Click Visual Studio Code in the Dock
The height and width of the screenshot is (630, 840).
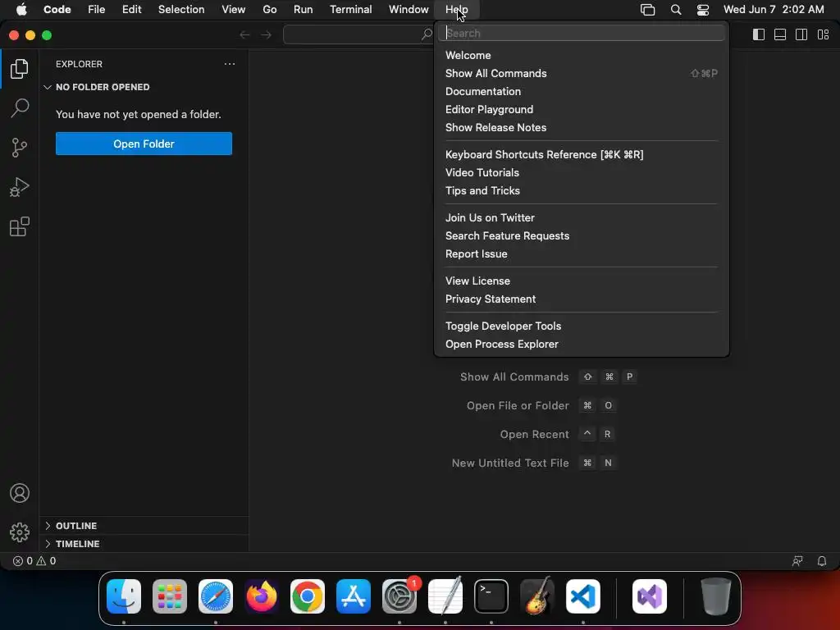point(583,596)
